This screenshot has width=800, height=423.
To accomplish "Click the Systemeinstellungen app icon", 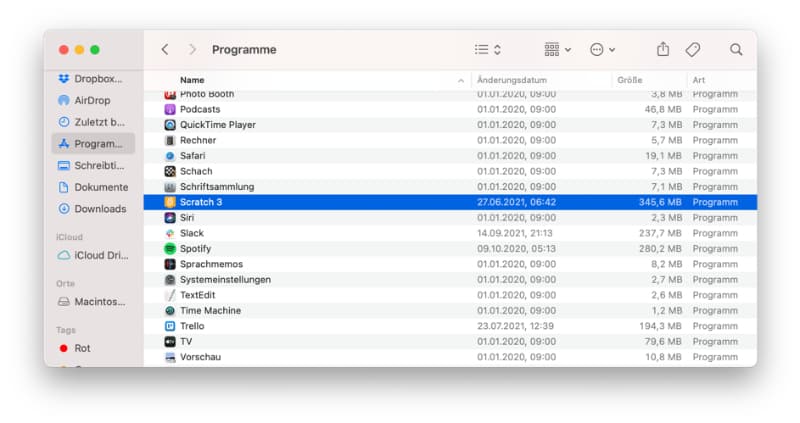I will pos(170,280).
